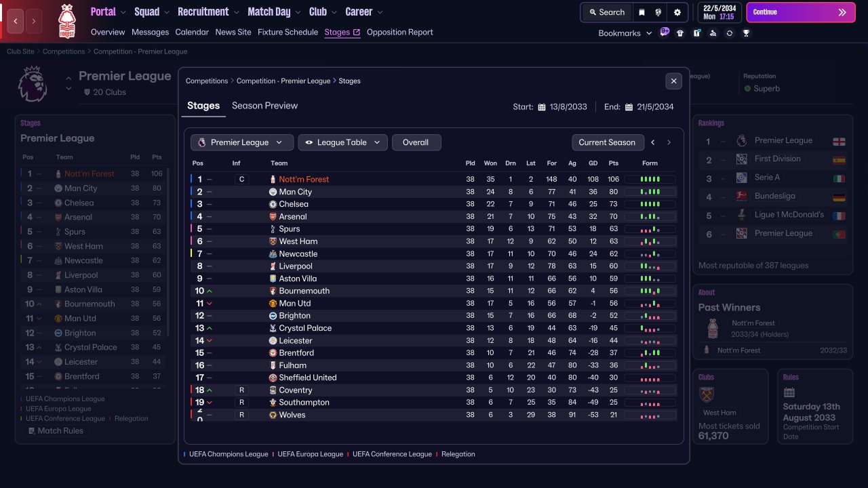This screenshot has height=488, width=868.
Task: Click the Liverpool crest in league table
Action: click(273, 266)
